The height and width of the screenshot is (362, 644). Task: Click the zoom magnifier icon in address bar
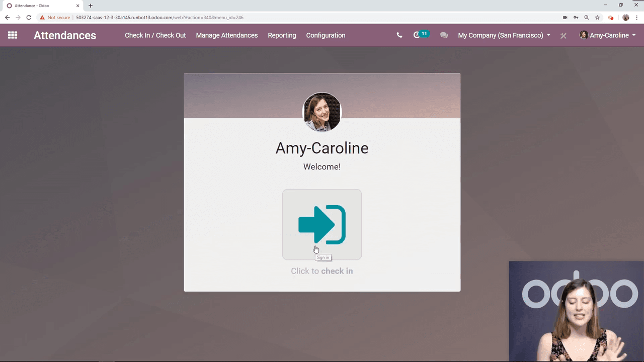587,18
